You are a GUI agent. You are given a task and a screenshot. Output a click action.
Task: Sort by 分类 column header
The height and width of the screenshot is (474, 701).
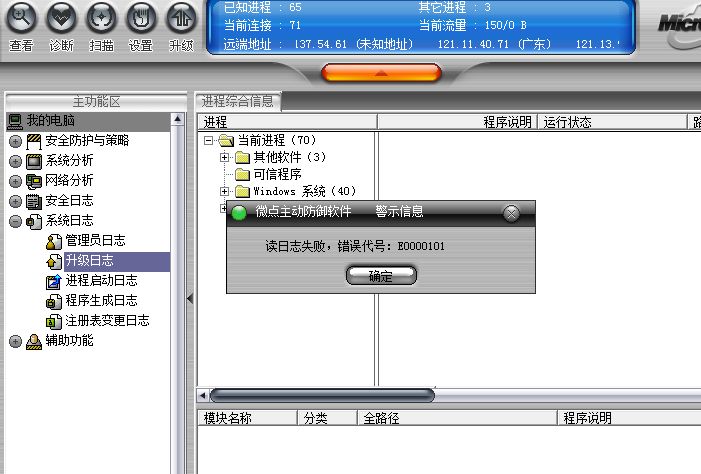[327, 418]
